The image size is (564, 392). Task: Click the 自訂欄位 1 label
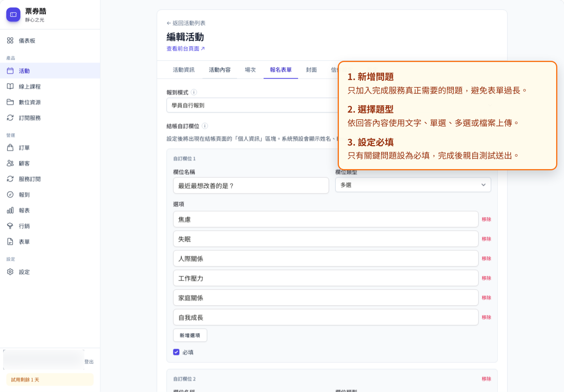point(184,159)
